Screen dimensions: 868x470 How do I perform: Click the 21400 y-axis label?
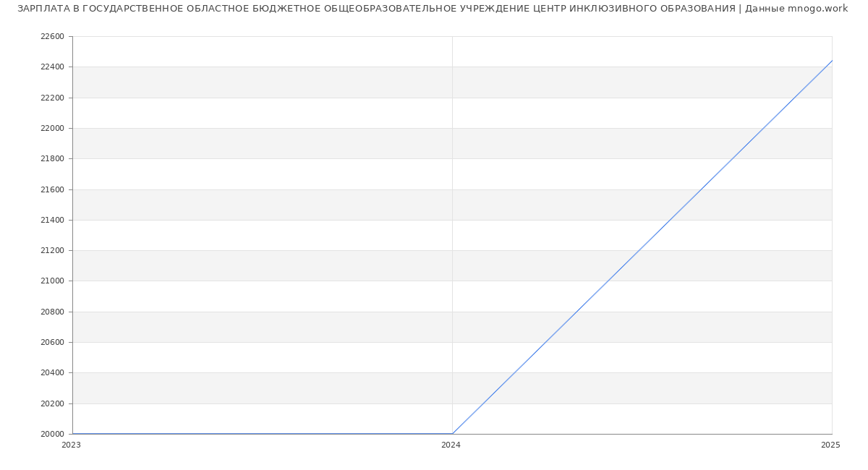click(x=52, y=221)
